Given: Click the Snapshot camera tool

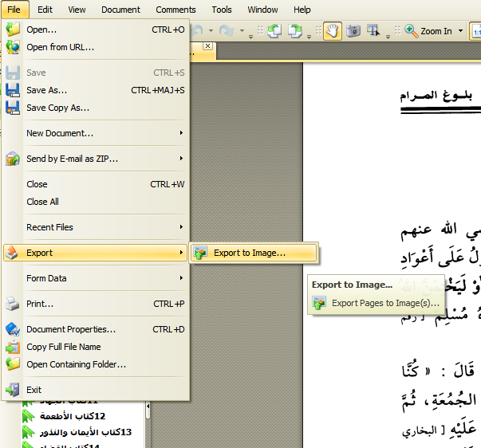Looking at the screenshot, I should [x=353, y=31].
